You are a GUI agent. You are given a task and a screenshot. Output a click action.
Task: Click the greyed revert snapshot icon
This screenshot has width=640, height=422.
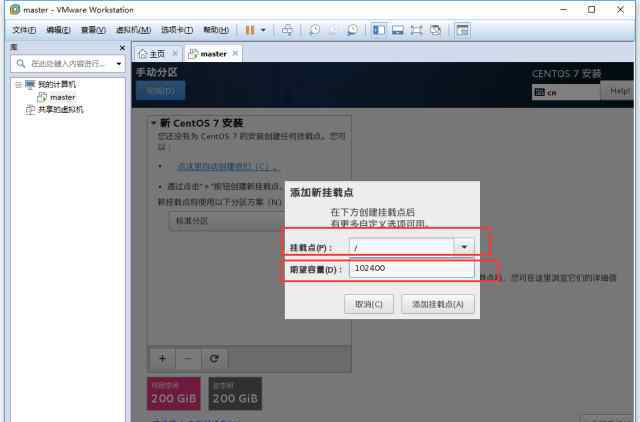coord(333,30)
